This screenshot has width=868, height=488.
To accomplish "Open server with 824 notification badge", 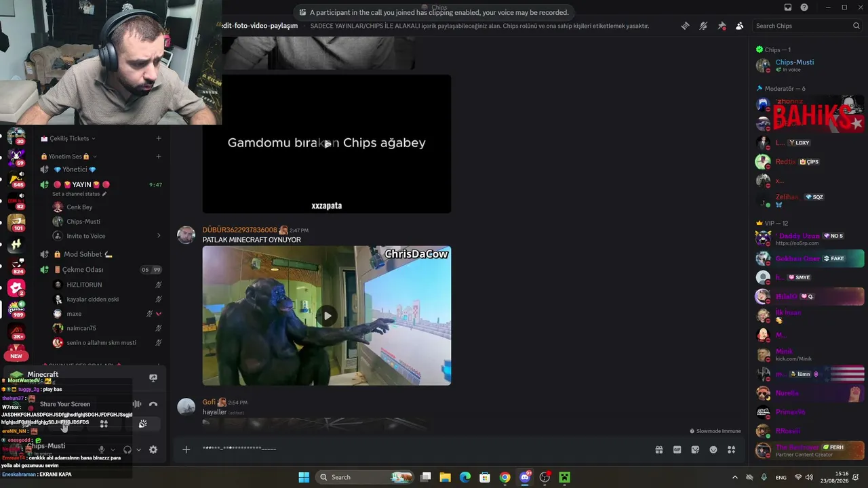I will pos(16,266).
